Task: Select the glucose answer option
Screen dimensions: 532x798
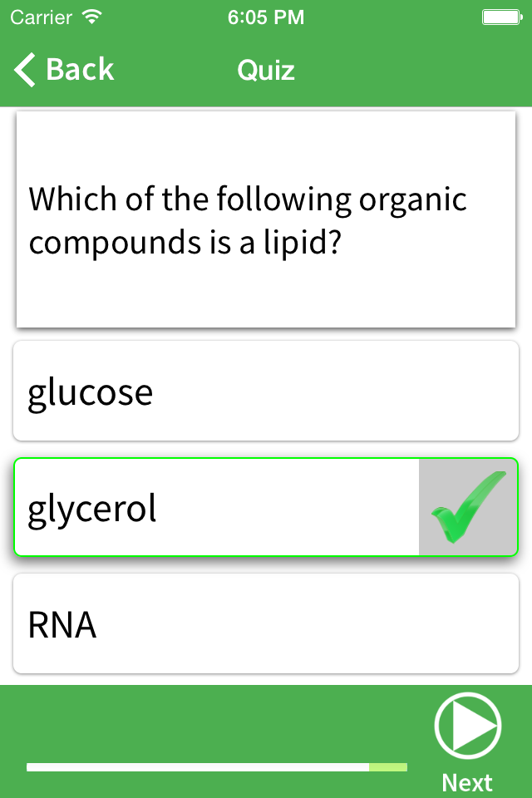Action: point(266,392)
